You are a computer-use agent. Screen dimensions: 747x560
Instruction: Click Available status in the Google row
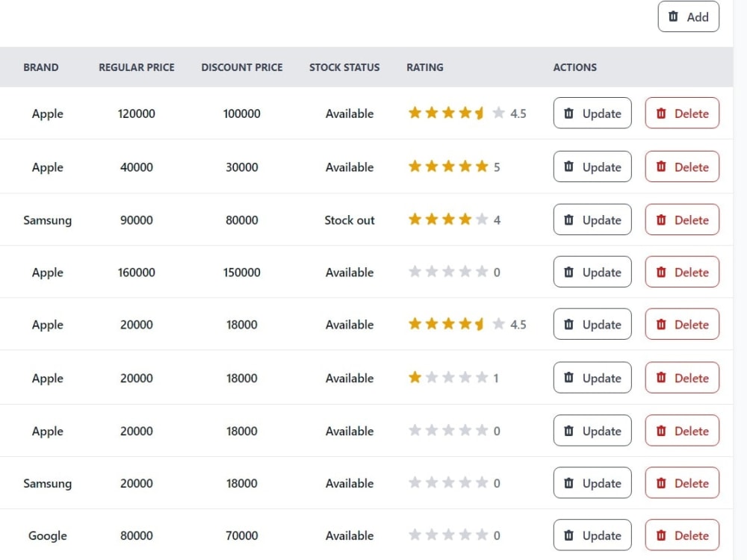coord(350,535)
